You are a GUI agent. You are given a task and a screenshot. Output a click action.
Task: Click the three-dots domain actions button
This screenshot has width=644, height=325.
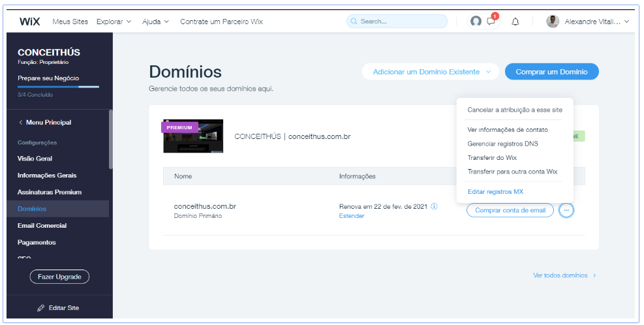pos(566,210)
